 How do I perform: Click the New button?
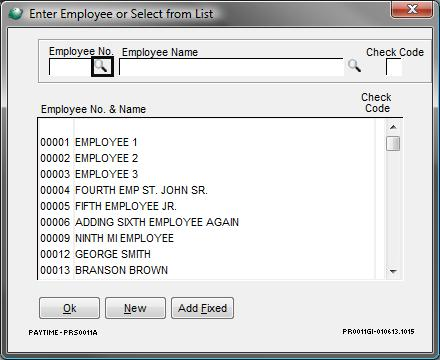(x=135, y=308)
